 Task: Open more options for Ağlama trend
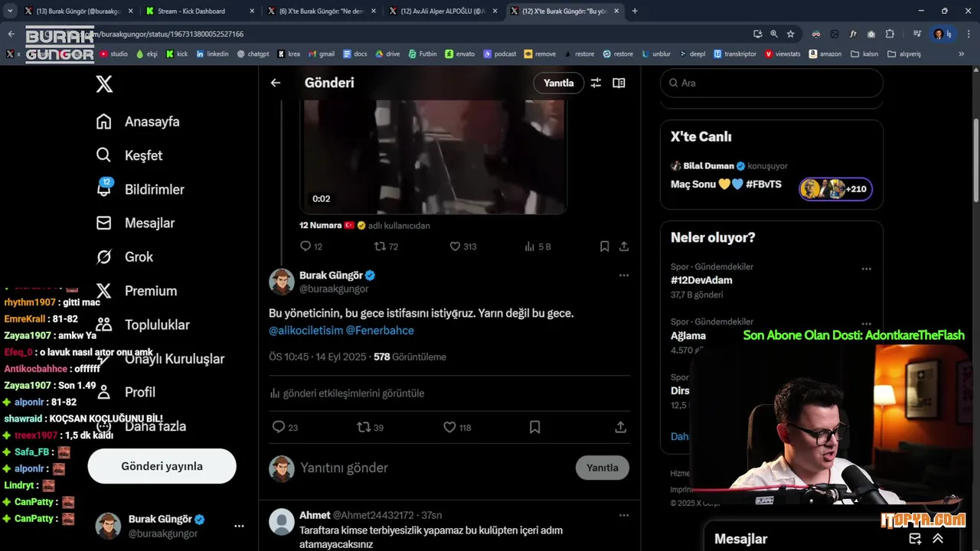(867, 324)
